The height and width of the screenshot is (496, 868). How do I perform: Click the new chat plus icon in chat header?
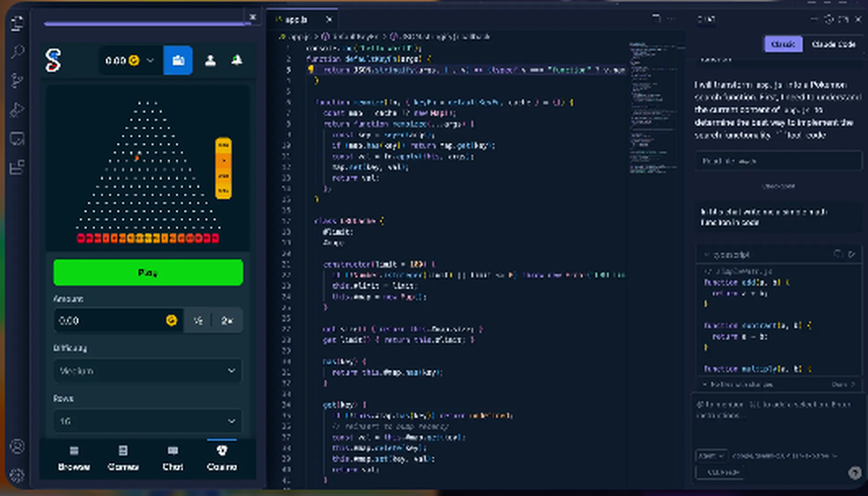point(814,19)
